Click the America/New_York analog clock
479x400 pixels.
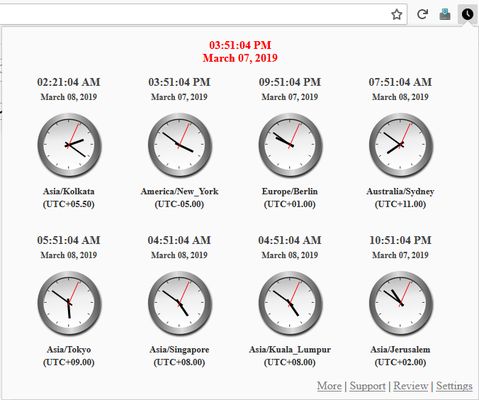tap(180, 145)
